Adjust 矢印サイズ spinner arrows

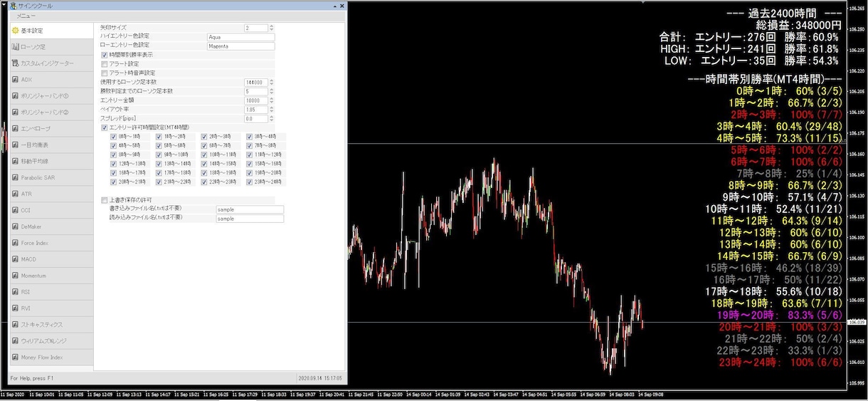coord(271,28)
